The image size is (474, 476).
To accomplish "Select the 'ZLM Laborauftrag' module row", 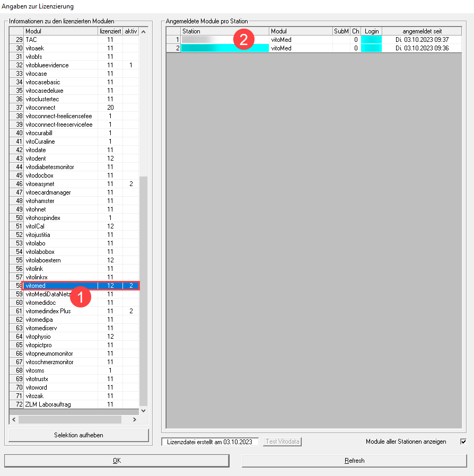I will pos(74,404).
